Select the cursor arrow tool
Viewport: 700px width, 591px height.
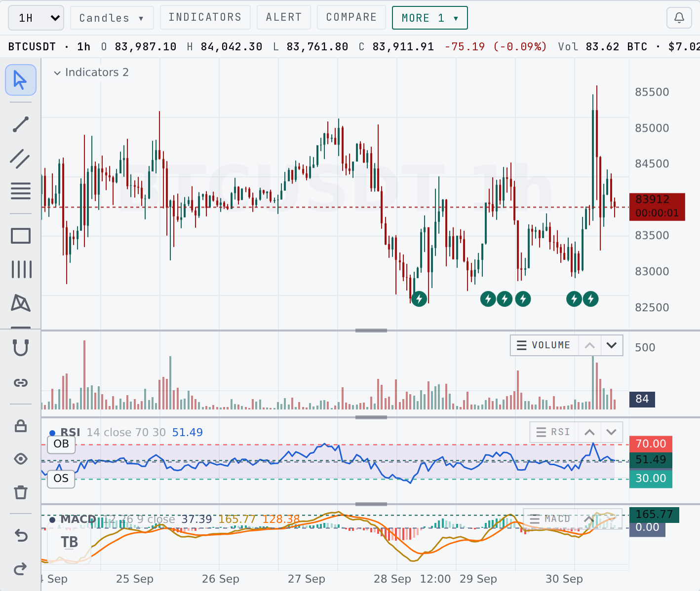click(21, 80)
